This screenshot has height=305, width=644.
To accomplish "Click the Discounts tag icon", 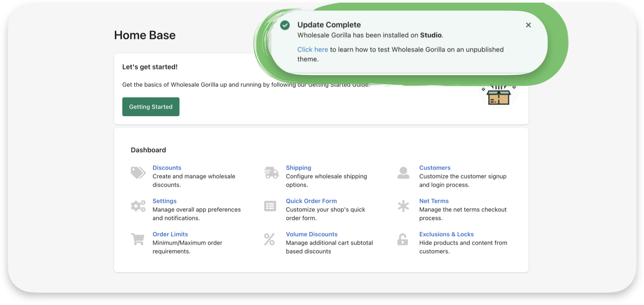I will [x=138, y=173].
